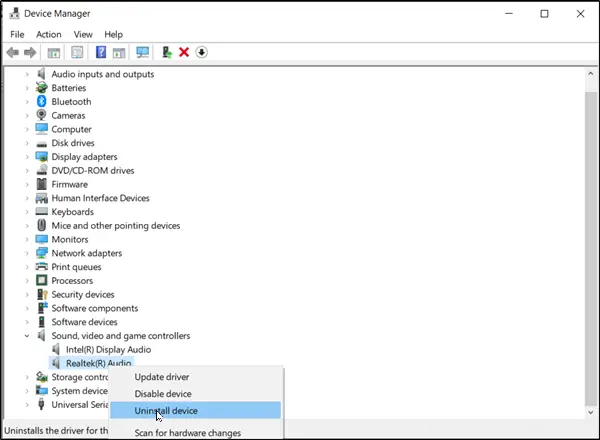Image resolution: width=600 pixels, height=440 pixels.
Task: Click the scrollbar up arrow
Action: [x=590, y=73]
